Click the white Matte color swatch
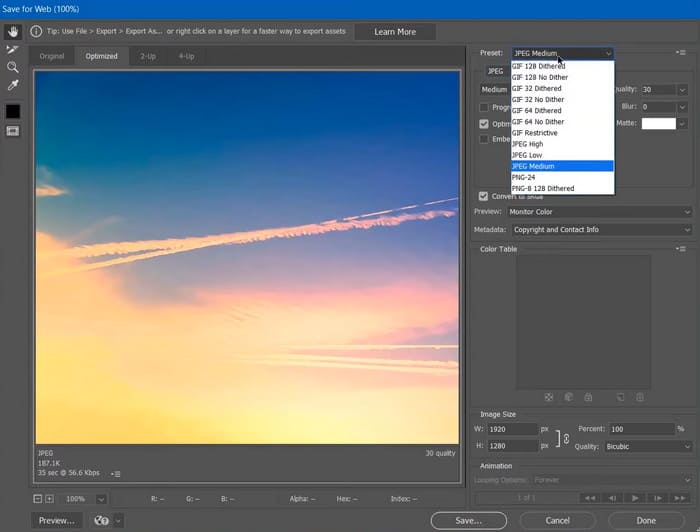700x532 pixels. point(658,123)
